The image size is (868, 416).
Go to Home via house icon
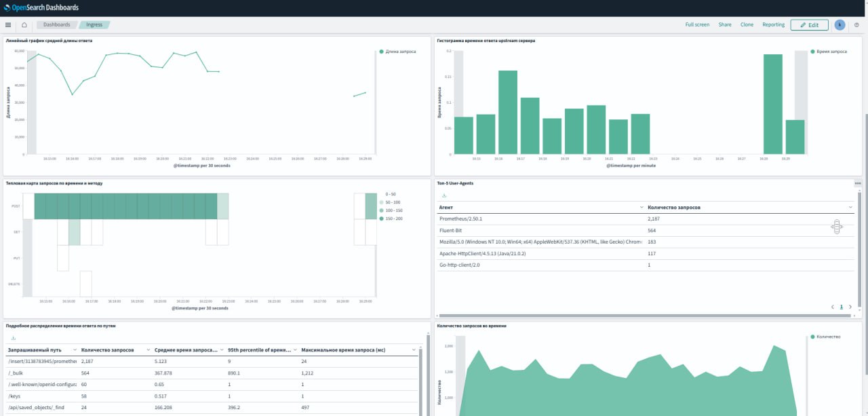click(x=24, y=24)
